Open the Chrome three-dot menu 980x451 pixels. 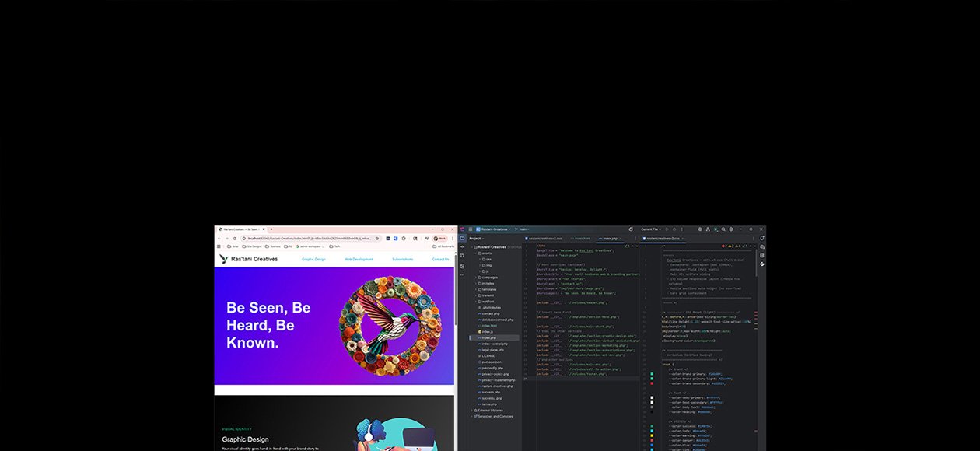453,238
